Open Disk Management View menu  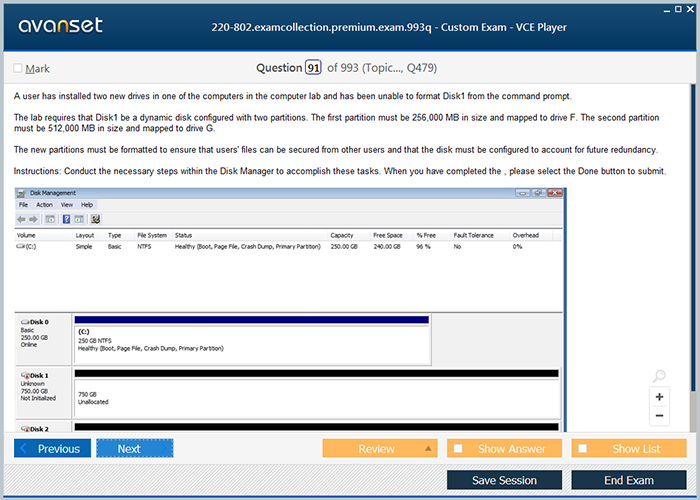point(67,204)
